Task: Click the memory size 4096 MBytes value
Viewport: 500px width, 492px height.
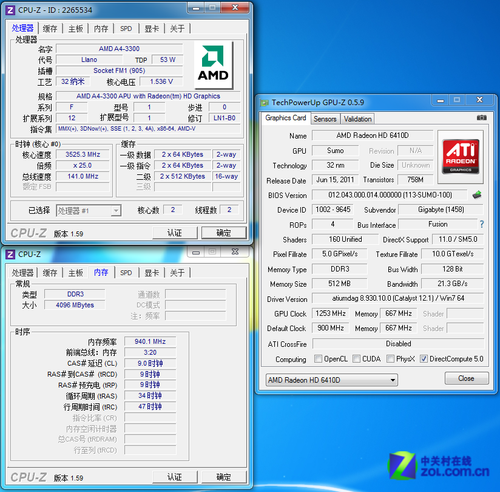Action: coord(75,305)
